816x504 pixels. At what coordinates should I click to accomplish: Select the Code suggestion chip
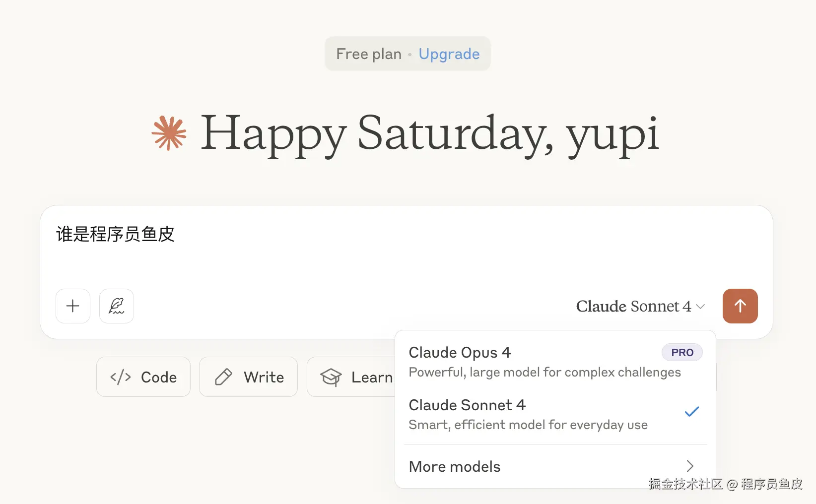(143, 377)
